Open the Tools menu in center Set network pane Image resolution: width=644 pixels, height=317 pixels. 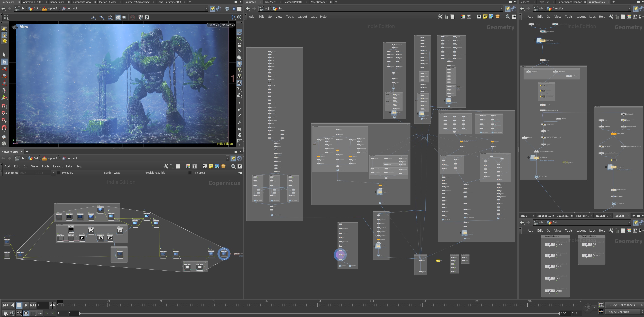290,17
